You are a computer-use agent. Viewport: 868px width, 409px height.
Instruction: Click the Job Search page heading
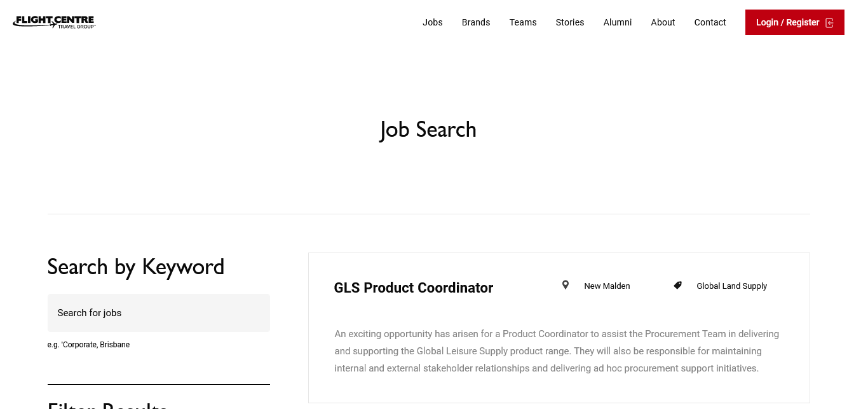pos(428,130)
